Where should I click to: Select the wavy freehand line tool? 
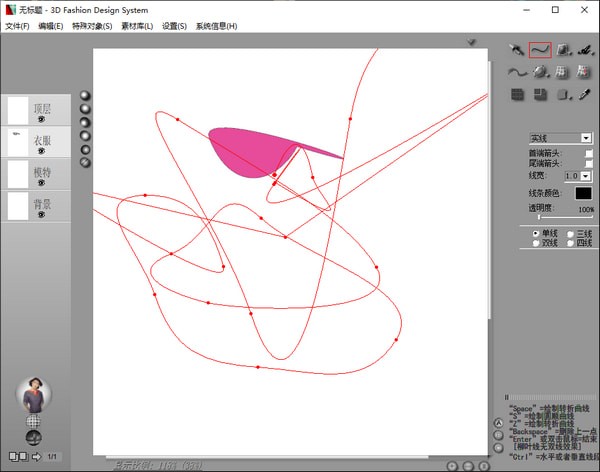[517, 71]
